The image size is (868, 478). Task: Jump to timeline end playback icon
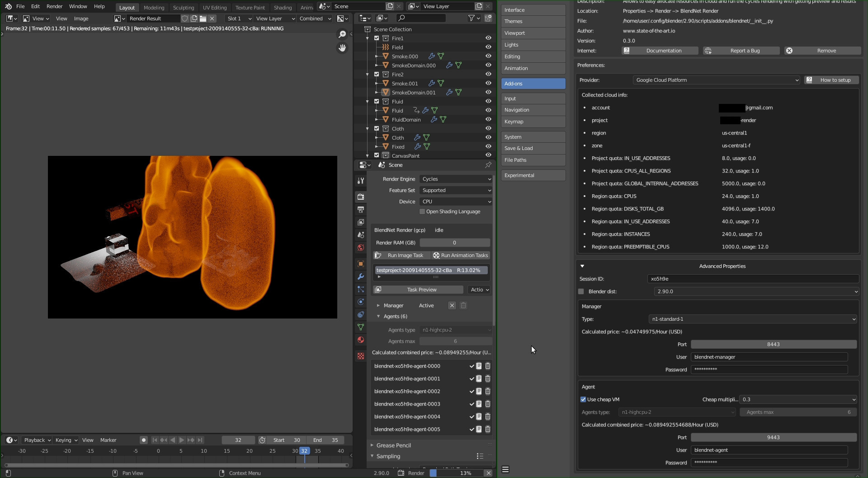click(x=200, y=440)
